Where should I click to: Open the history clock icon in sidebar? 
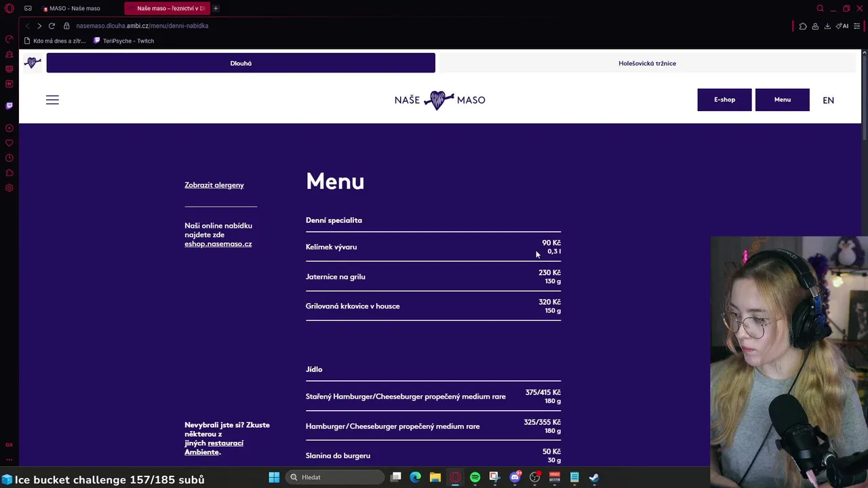9,158
